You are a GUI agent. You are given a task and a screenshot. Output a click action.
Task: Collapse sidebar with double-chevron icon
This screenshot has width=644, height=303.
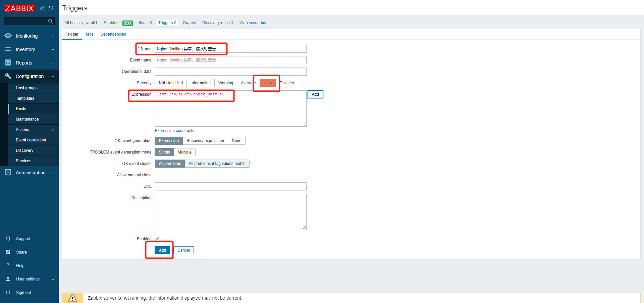[43, 8]
